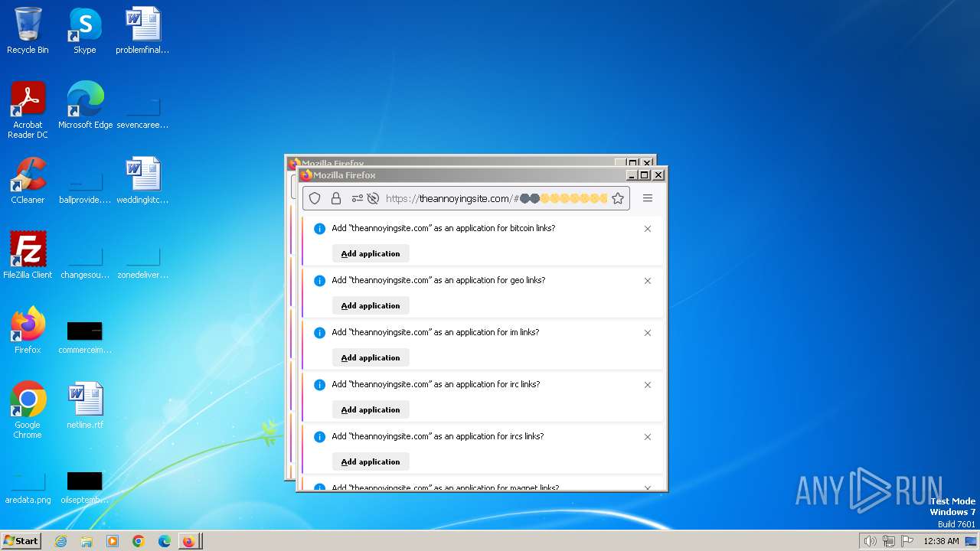980x551 pixels.
Task: Maximize the front Mozilla Firefox window
Action: coord(645,175)
